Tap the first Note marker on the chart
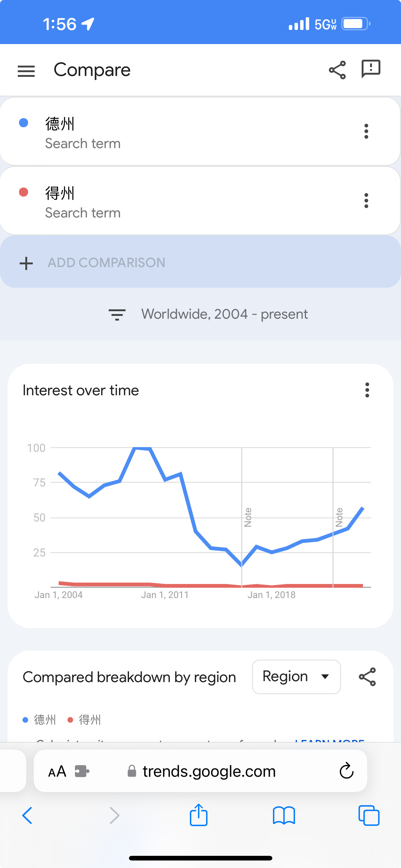 click(x=248, y=517)
